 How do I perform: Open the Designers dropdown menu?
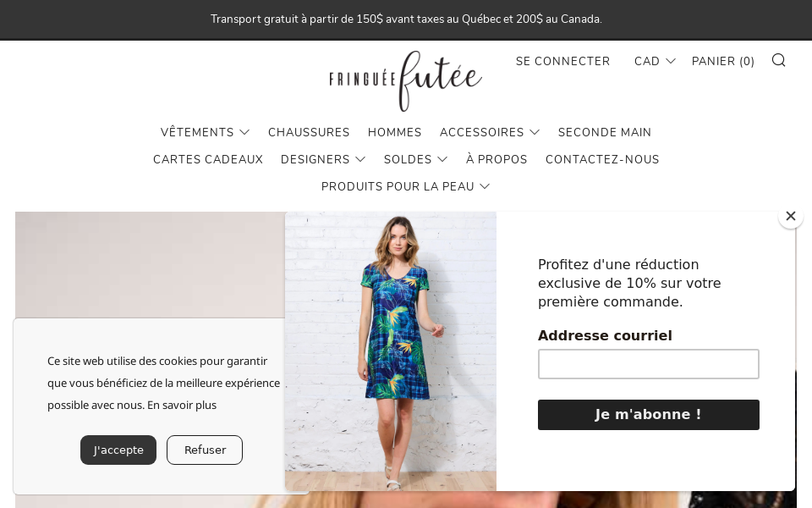[x=323, y=159]
